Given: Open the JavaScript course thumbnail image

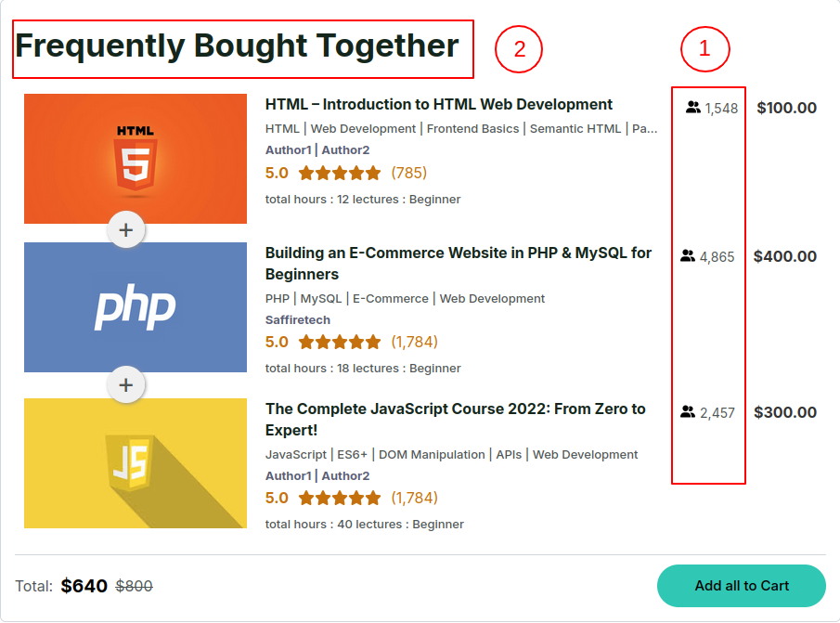Looking at the screenshot, I should 136,463.
